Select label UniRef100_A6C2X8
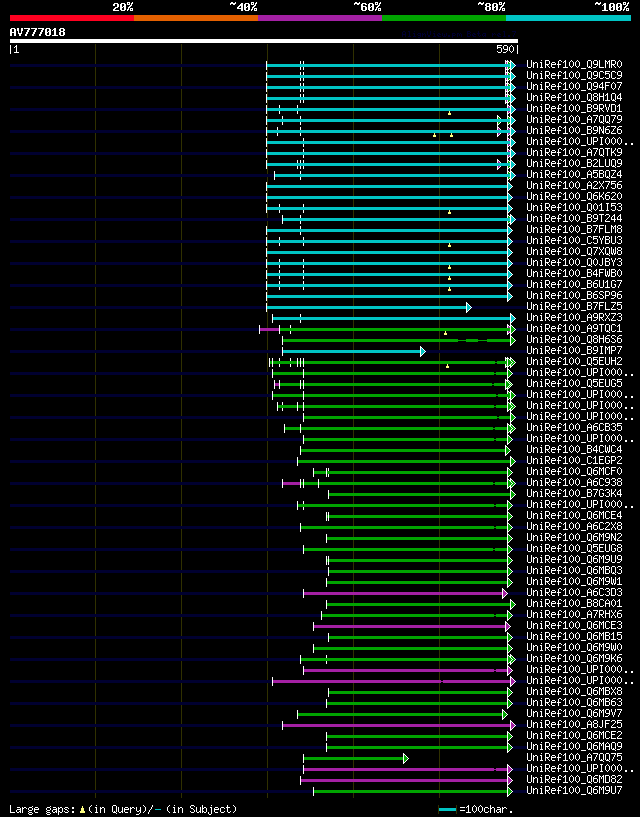640x817 pixels. pos(574,527)
